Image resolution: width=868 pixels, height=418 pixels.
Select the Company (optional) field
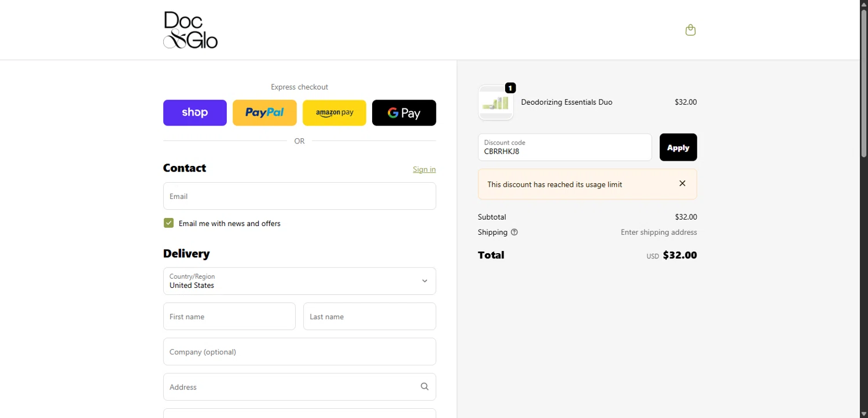click(x=300, y=352)
